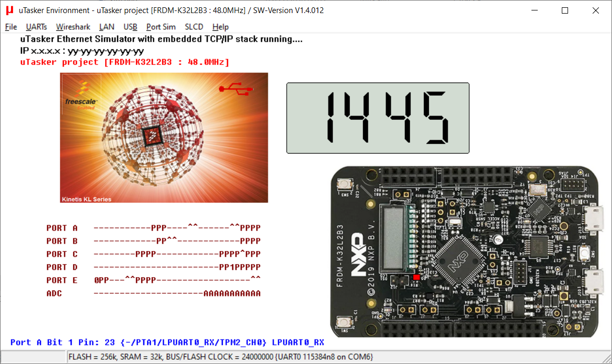The width and height of the screenshot is (612, 364).
Task: Click the 1445 segment LCD display
Action: tap(378, 118)
